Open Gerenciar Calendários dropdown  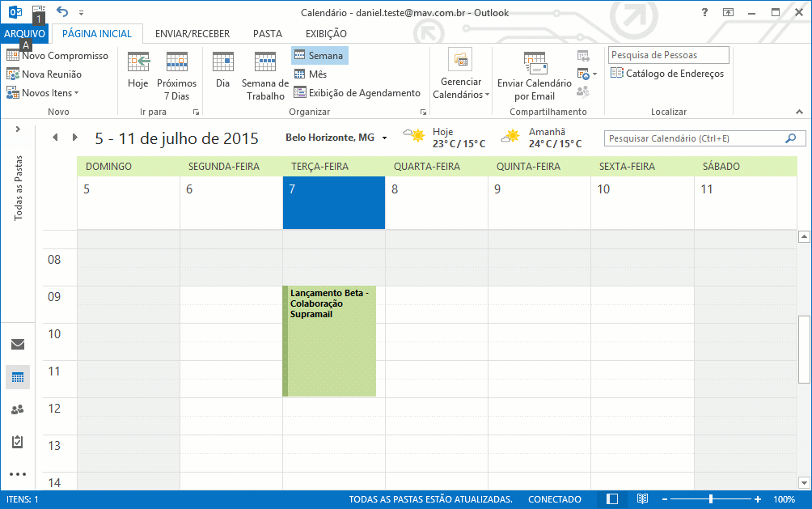461,75
